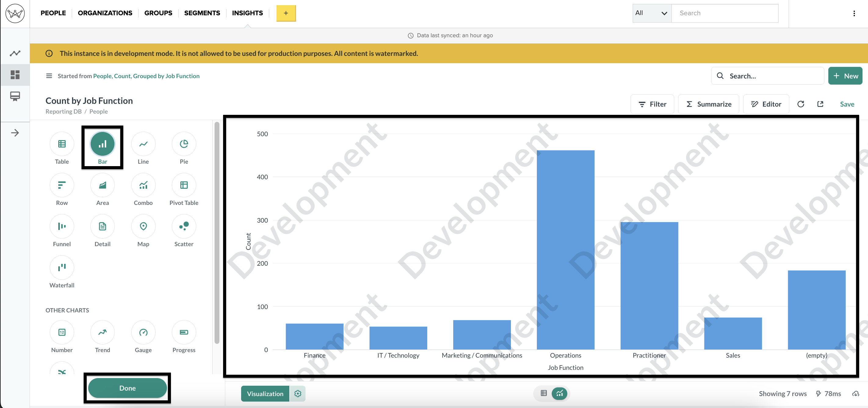
Task: Refresh the question results
Action: pyautogui.click(x=801, y=104)
